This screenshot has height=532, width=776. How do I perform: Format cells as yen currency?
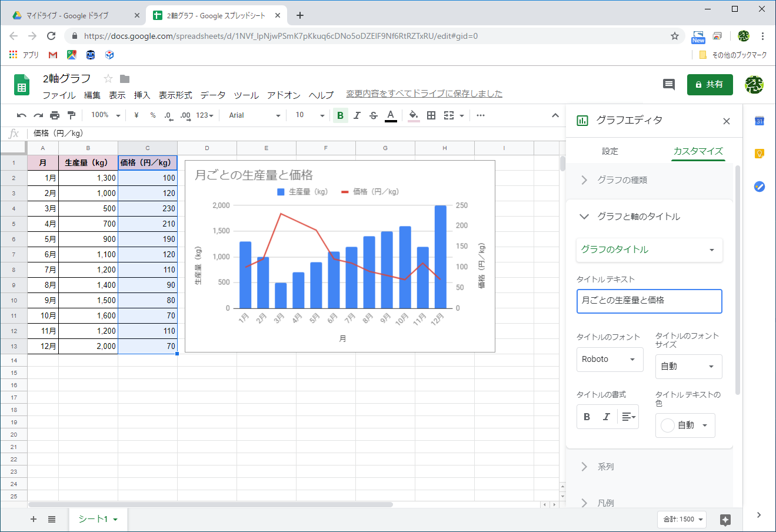[x=136, y=115]
